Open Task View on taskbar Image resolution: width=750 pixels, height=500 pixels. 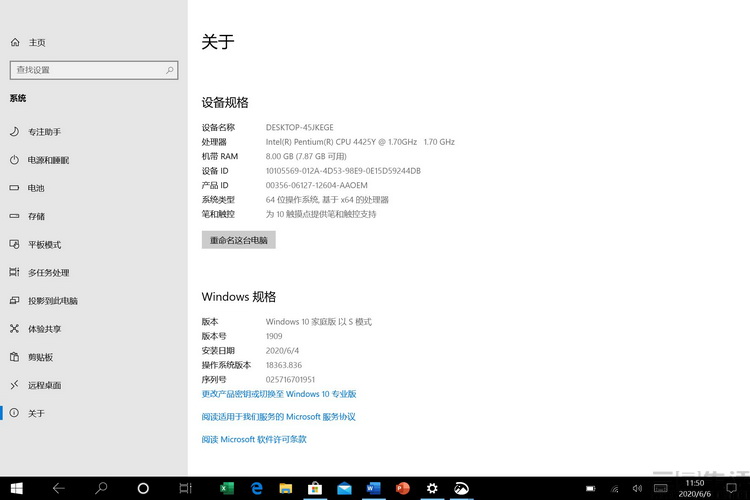185,488
